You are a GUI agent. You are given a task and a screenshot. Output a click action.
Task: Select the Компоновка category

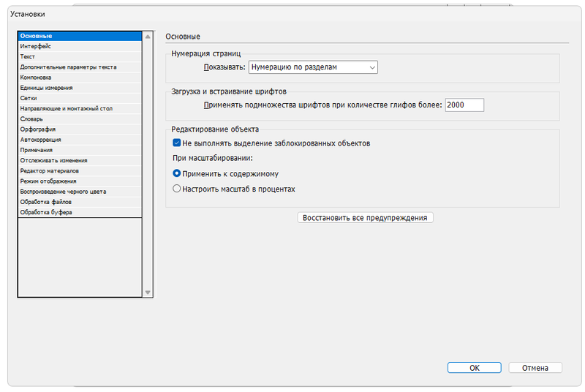point(80,78)
